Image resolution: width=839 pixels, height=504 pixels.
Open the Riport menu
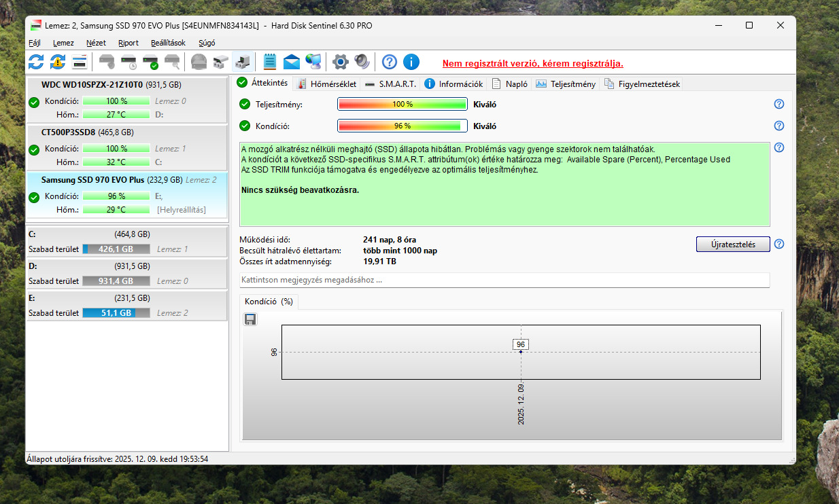click(x=129, y=43)
